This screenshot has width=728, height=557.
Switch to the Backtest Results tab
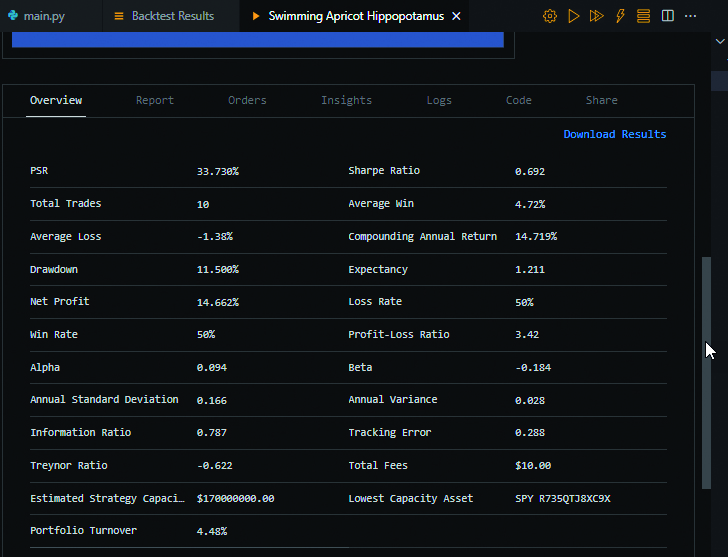172,16
